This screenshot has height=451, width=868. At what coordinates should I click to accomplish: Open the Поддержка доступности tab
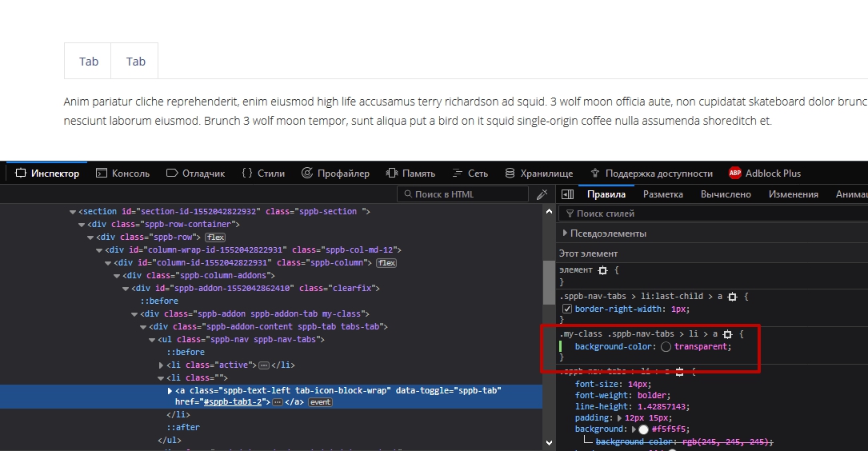pos(651,174)
